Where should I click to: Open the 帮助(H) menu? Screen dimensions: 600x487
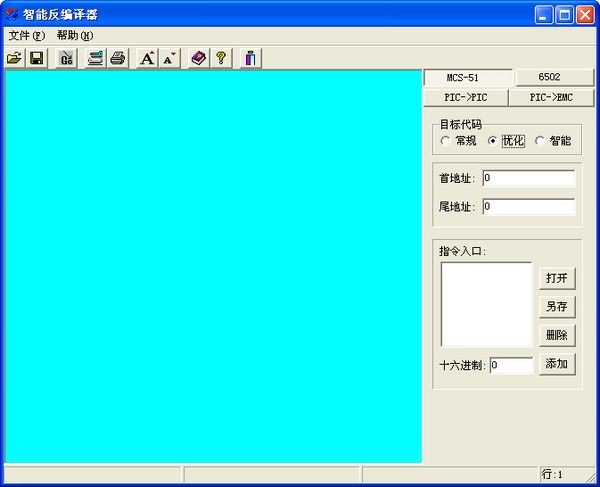tap(74, 35)
